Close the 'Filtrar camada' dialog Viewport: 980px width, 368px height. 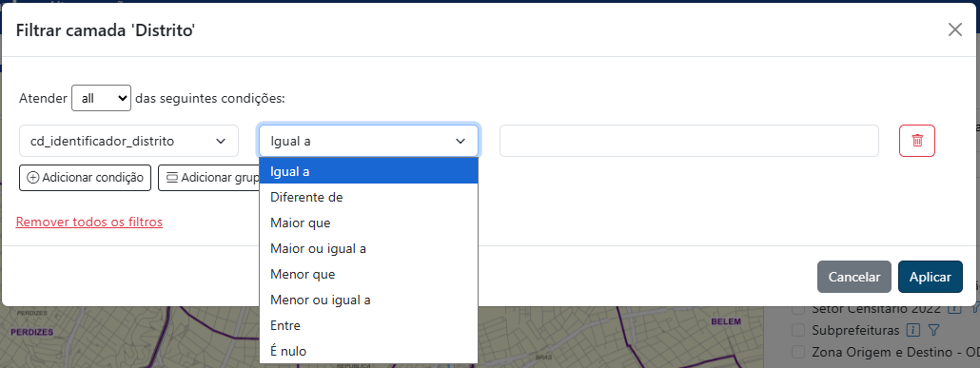954,30
